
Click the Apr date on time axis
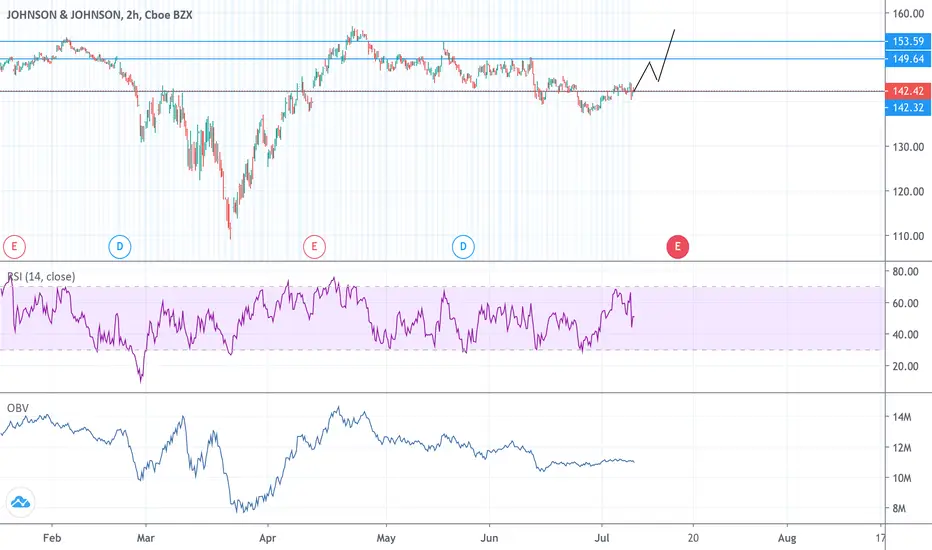267,538
